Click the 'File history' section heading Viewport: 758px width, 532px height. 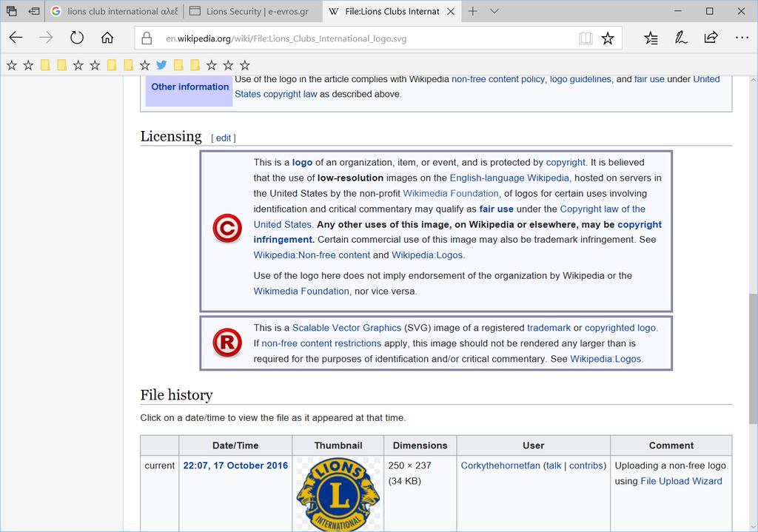pos(176,395)
